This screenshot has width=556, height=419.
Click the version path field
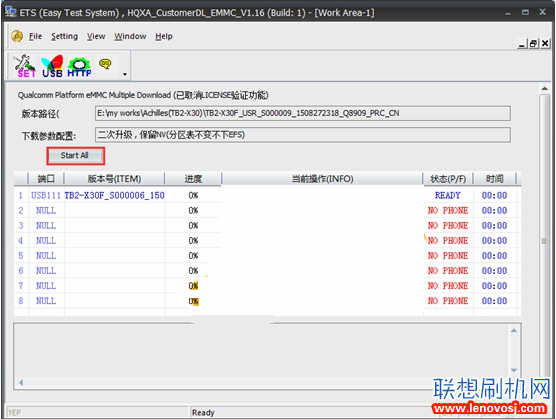coord(303,113)
